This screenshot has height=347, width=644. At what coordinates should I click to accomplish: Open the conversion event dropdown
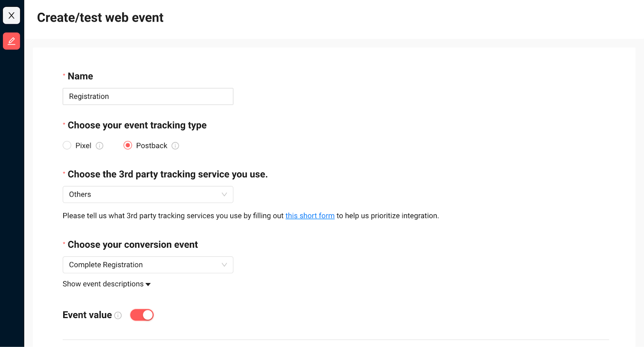(148, 265)
